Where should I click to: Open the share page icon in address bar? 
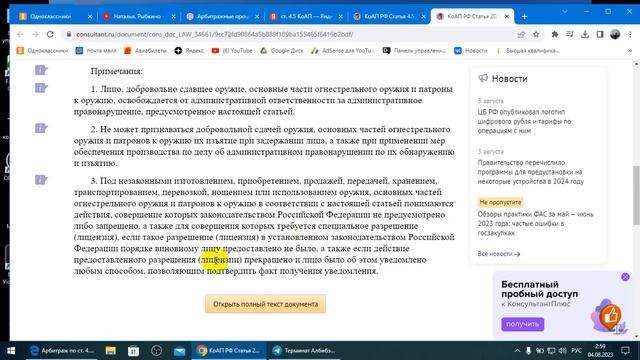click(521, 35)
